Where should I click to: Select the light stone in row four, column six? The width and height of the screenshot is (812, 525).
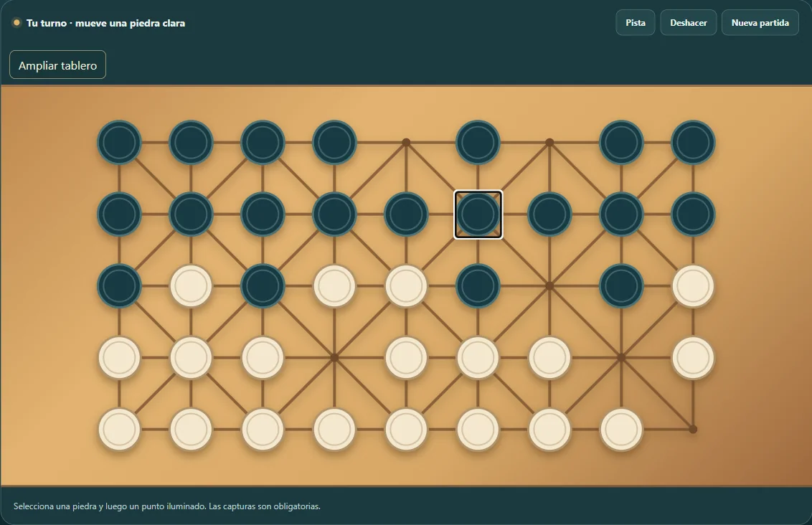tap(478, 358)
